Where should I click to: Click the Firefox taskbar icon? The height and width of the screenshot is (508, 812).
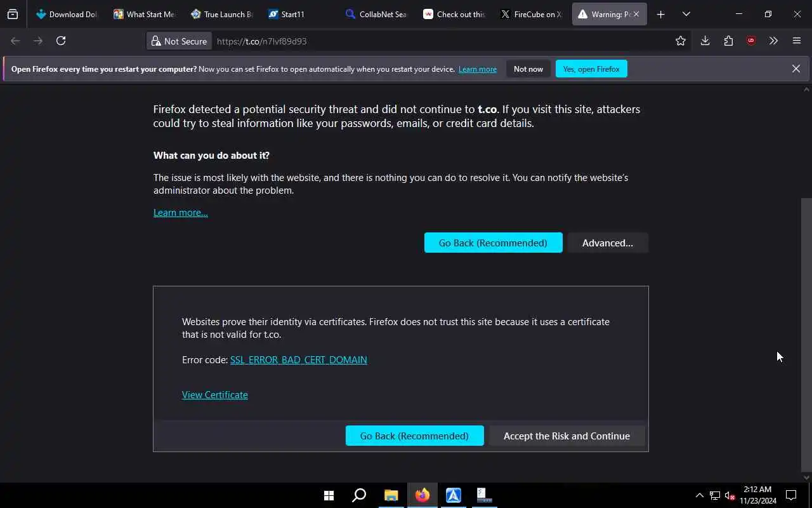pyautogui.click(x=422, y=495)
